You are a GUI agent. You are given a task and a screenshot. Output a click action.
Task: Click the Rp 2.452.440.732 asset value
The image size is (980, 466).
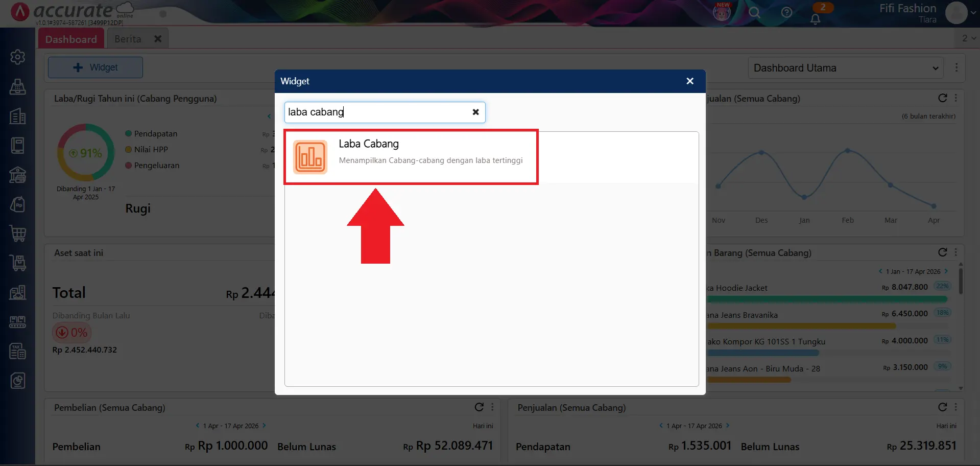tap(85, 350)
